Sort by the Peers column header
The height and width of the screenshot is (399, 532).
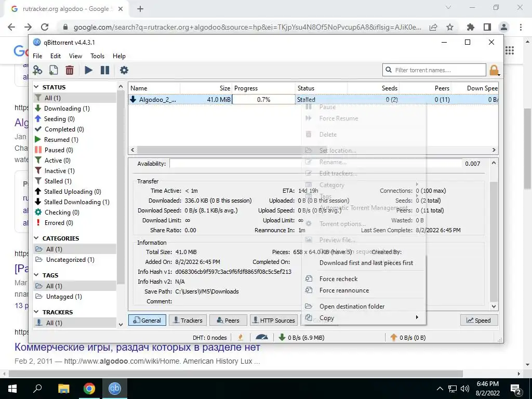point(425,88)
